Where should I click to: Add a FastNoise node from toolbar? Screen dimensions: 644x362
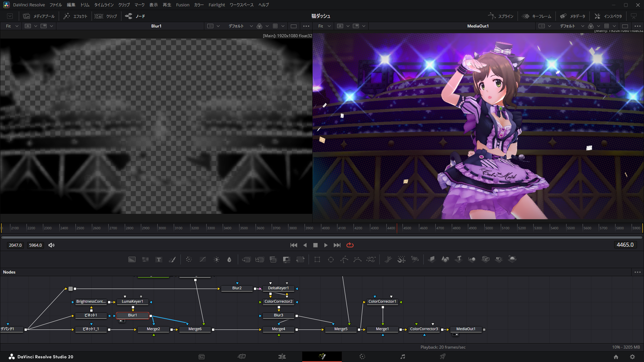[145, 260]
